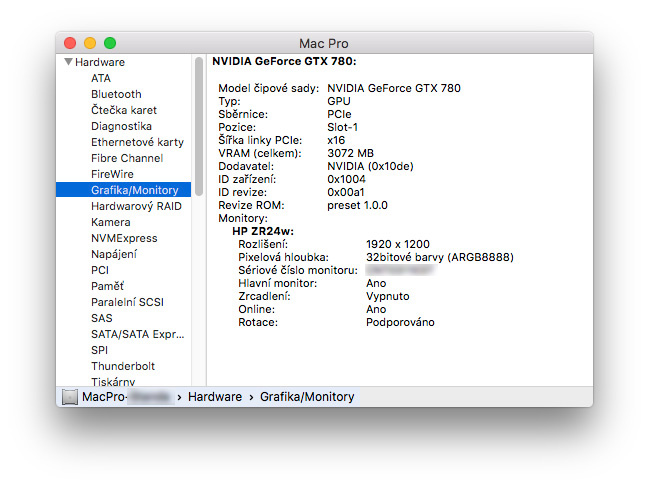Click the blurred monitor serial number
The width and height of the screenshot is (649, 487).
400,270
